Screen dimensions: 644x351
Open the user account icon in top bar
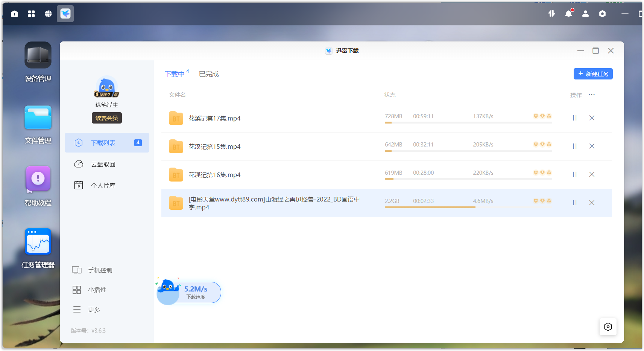click(586, 14)
